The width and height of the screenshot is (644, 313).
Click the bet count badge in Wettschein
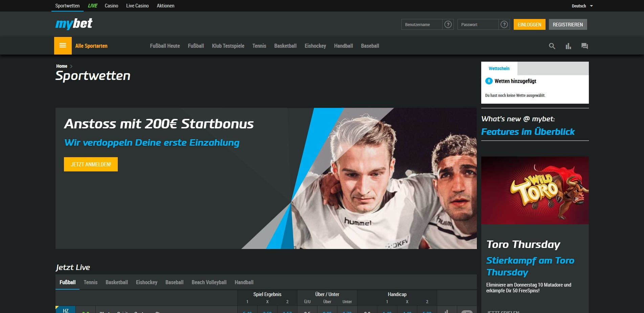click(x=489, y=81)
